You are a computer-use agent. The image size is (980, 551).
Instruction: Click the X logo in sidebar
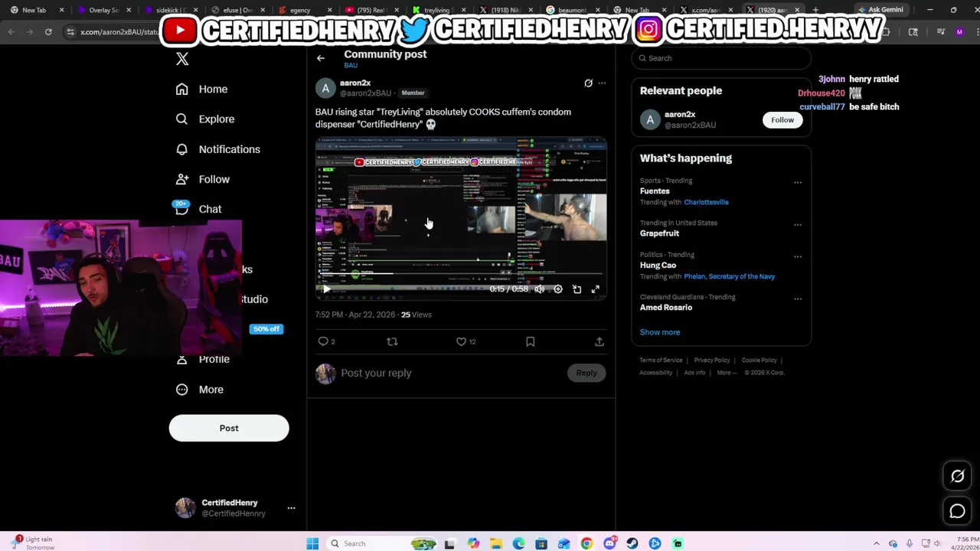pos(182,59)
